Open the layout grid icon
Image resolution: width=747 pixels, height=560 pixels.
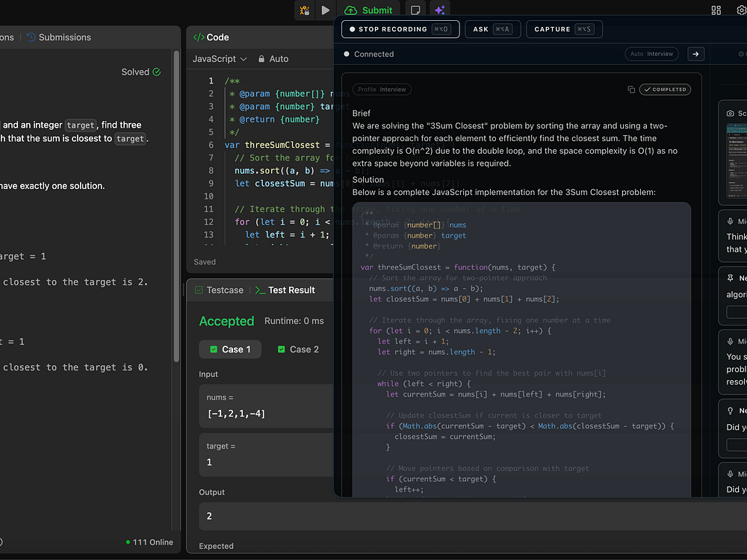(x=716, y=10)
